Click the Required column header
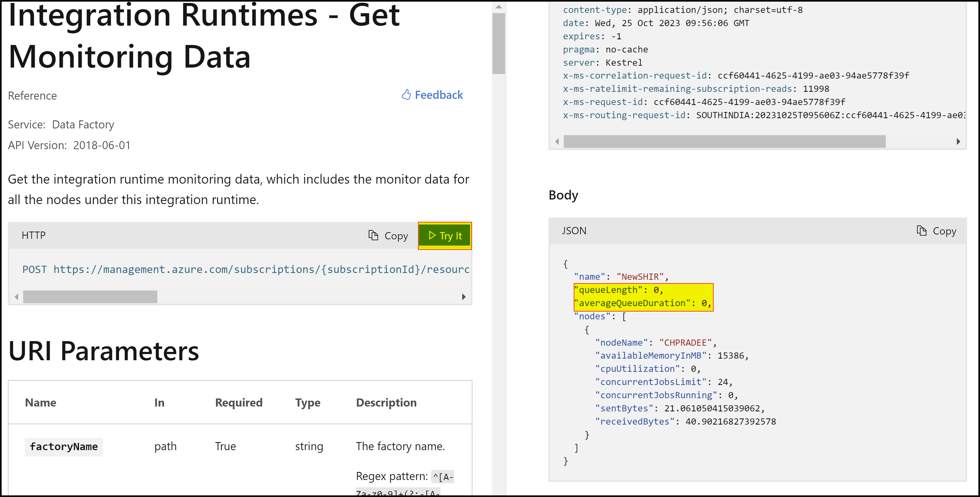Image resolution: width=980 pixels, height=497 pixels. point(238,403)
